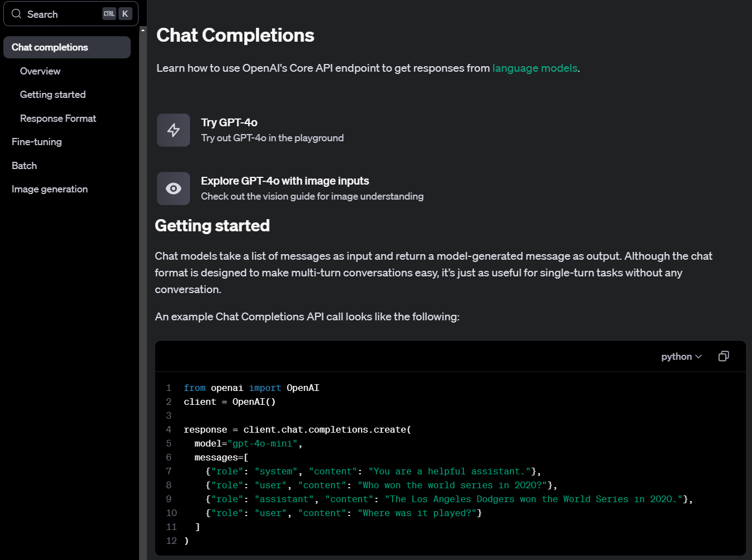
Task: Select Response Format in the sidebar
Action: (58, 118)
